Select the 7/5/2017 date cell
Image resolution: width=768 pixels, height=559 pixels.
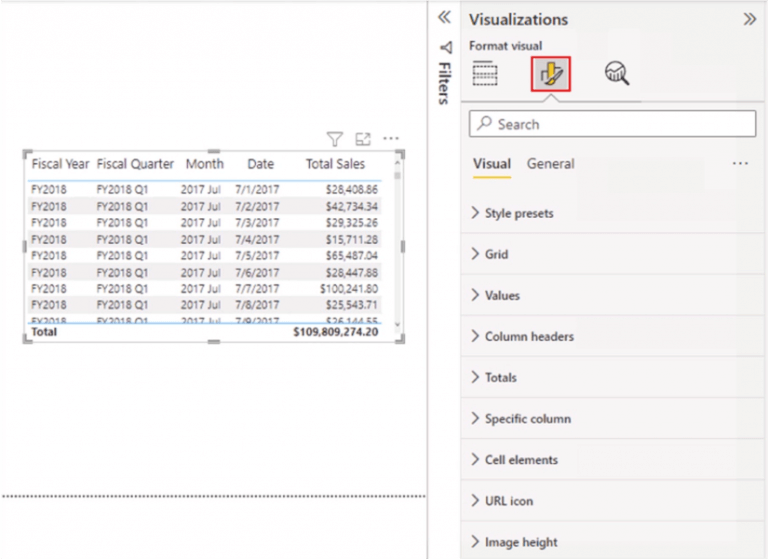257,255
